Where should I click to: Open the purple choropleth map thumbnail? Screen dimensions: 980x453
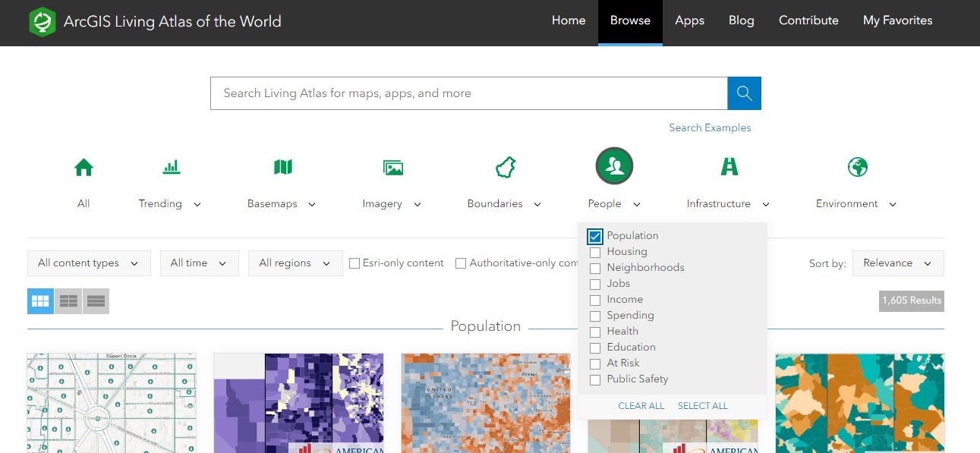[298, 403]
